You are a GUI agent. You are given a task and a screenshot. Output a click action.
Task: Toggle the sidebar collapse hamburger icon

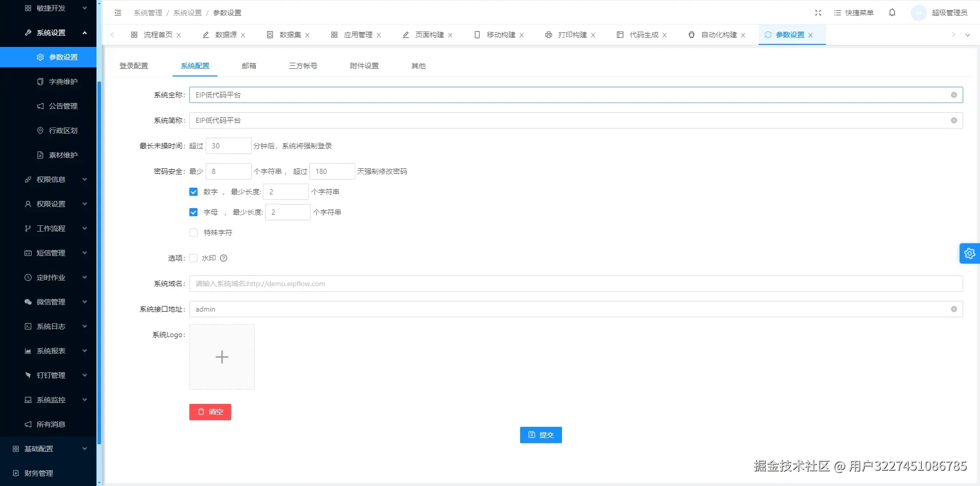[118, 13]
